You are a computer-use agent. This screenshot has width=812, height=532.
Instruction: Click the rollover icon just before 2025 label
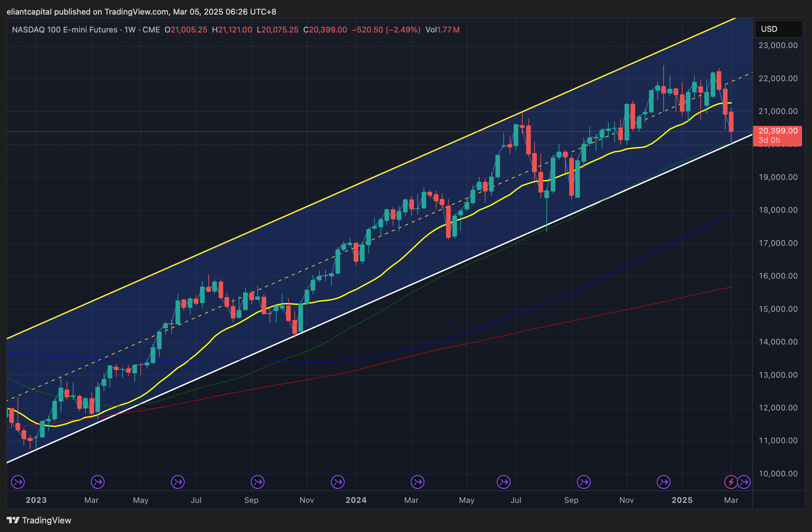click(x=664, y=482)
